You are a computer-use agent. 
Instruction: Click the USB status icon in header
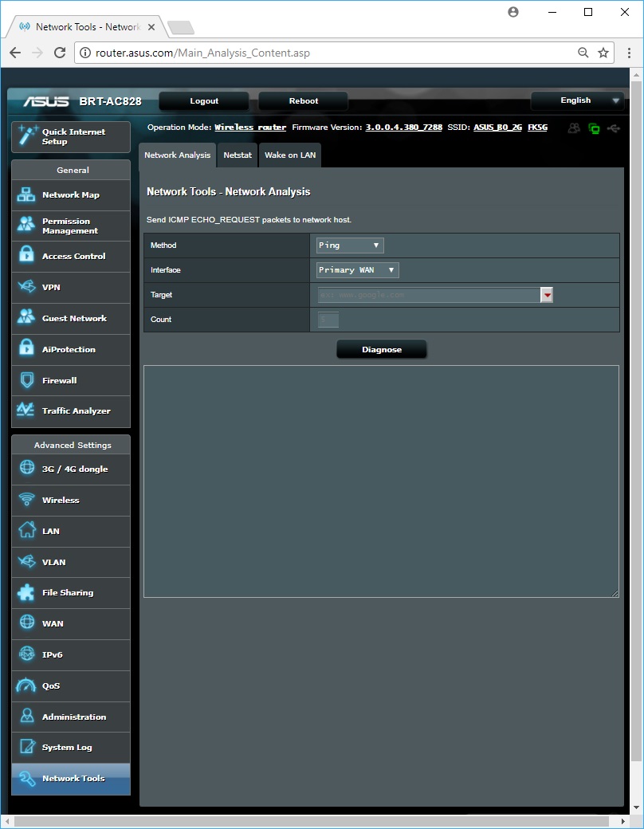tap(613, 128)
